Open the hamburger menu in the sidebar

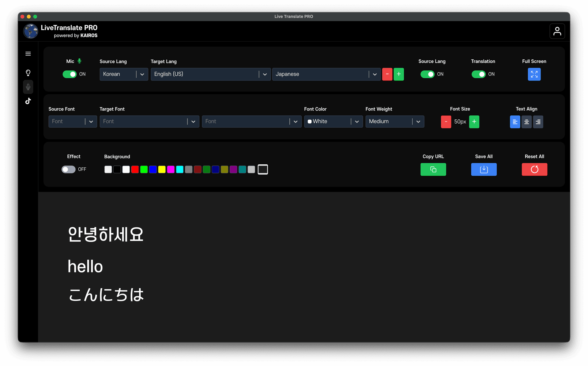click(x=28, y=54)
